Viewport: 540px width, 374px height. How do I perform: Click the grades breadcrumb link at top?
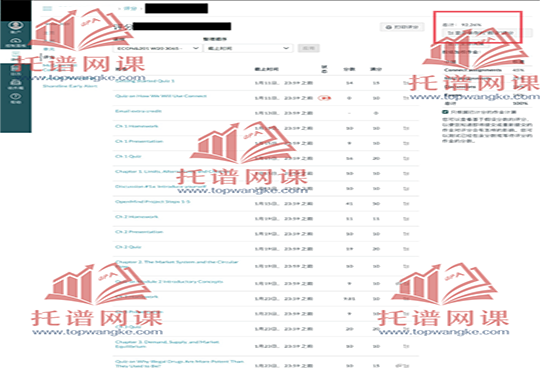tap(130, 8)
